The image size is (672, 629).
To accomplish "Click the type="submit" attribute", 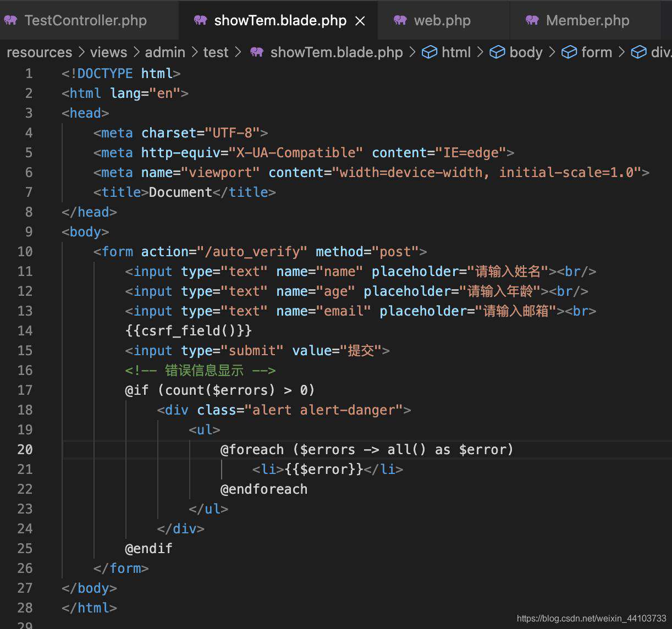I will (x=233, y=351).
